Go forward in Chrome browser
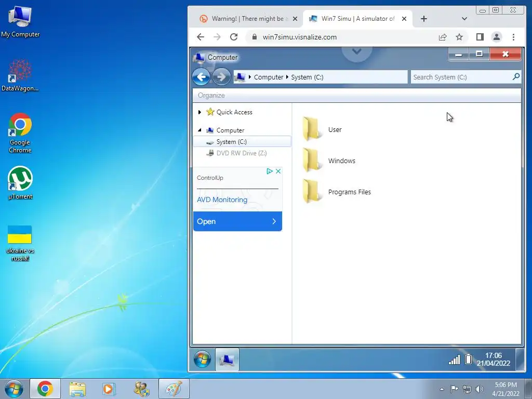The image size is (532, 399). click(x=217, y=37)
